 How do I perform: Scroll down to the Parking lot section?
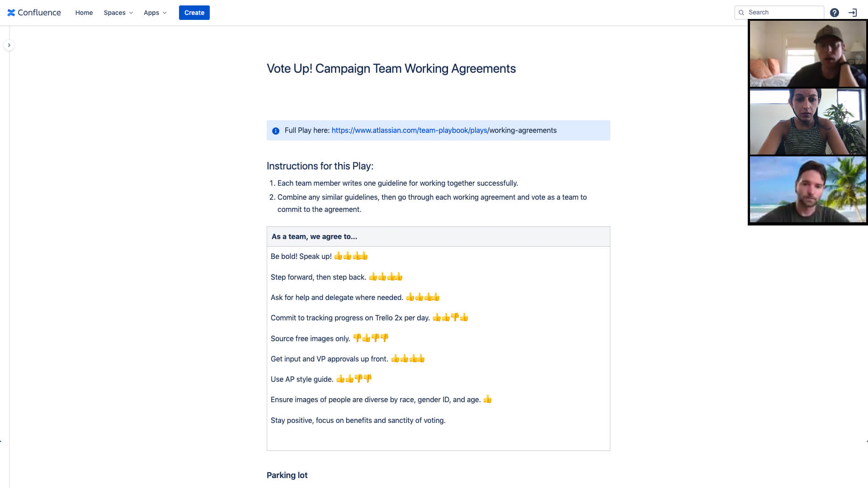pos(287,475)
